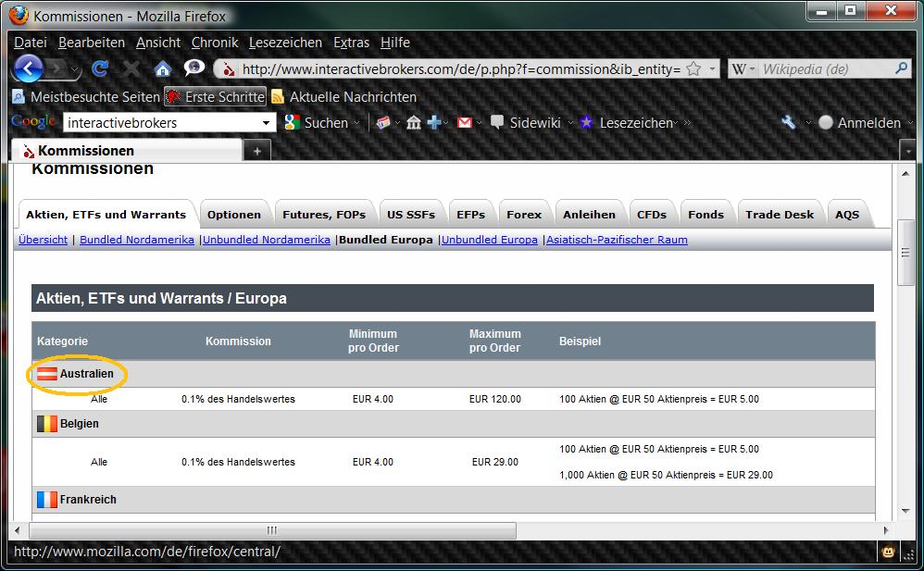This screenshot has height=571, width=924.
Task: Open the Google toolbar news icon
Action: coord(383,122)
